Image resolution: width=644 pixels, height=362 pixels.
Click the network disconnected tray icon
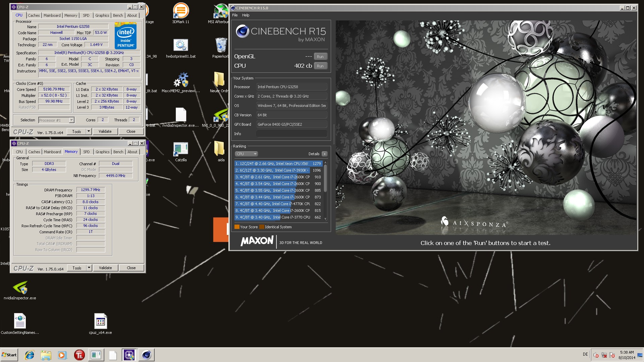pos(604,355)
